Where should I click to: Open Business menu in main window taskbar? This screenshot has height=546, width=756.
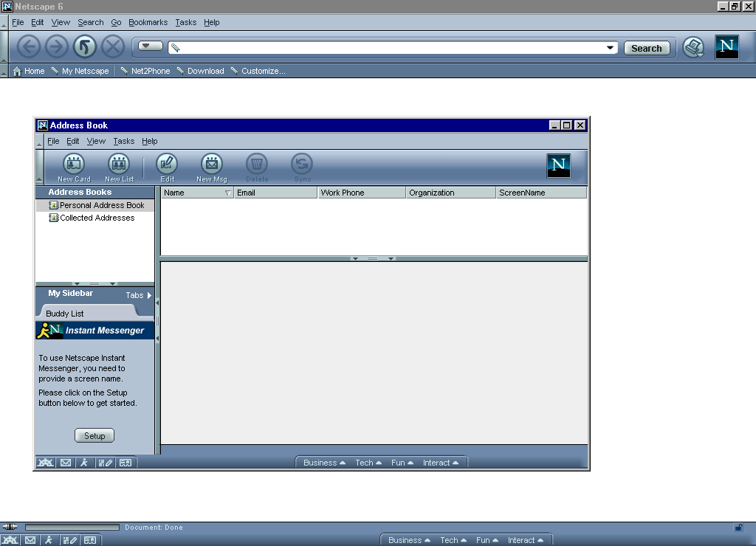[x=409, y=540]
